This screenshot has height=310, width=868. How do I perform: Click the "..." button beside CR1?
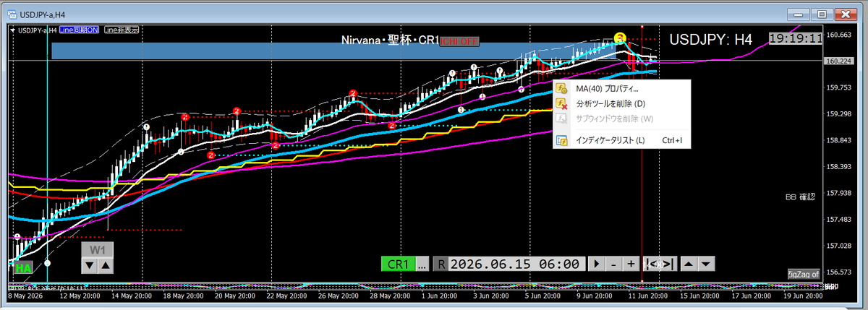[422, 264]
